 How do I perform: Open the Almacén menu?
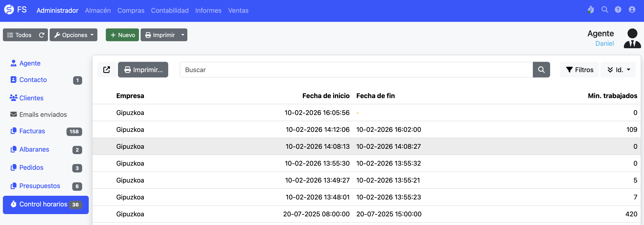click(98, 11)
